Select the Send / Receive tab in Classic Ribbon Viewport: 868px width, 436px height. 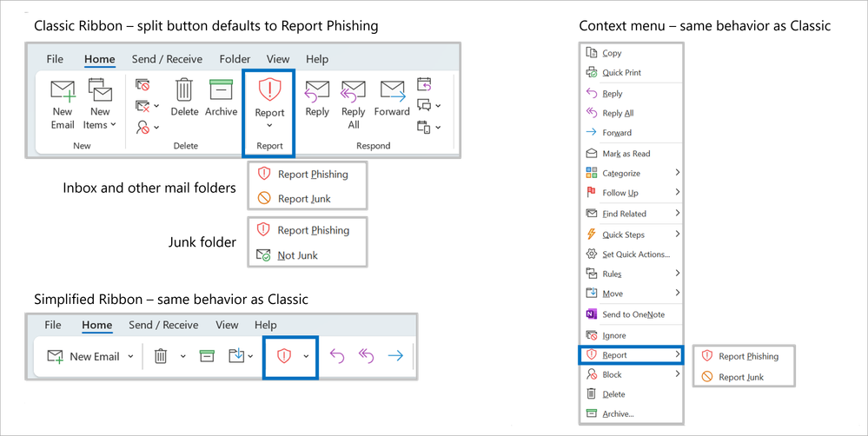tap(167, 59)
